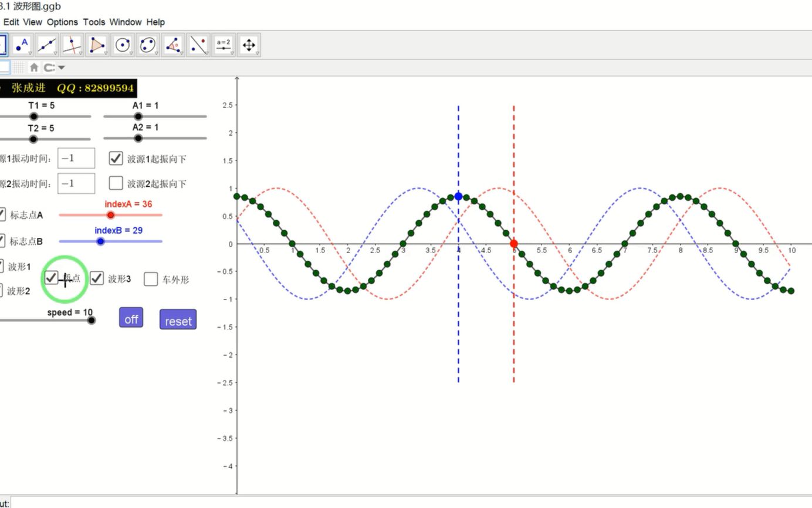Uncheck the 波源1起振向下 checkbox
The width and height of the screenshot is (812, 508).
point(116,158)
